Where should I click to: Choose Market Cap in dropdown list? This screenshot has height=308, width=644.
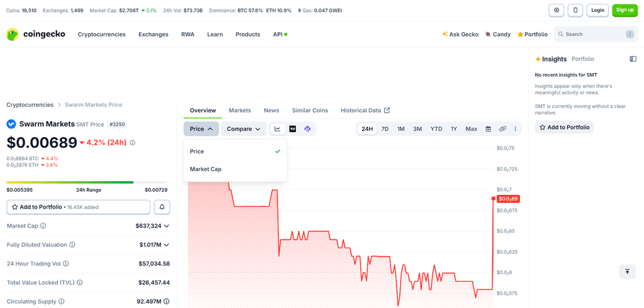[235, 169]
